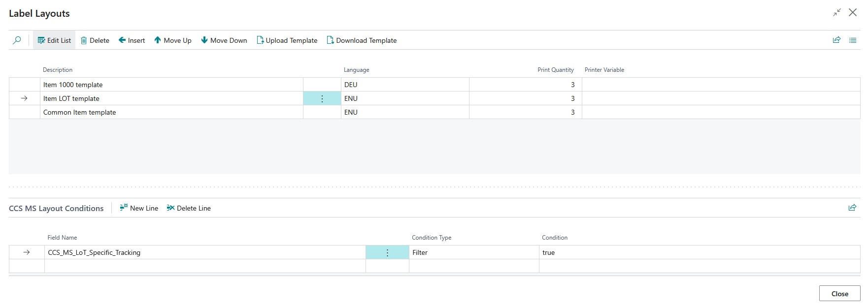Click the Insert arrow action
The width and height of the screenshot is (868, 308).
tap(132, 40)
